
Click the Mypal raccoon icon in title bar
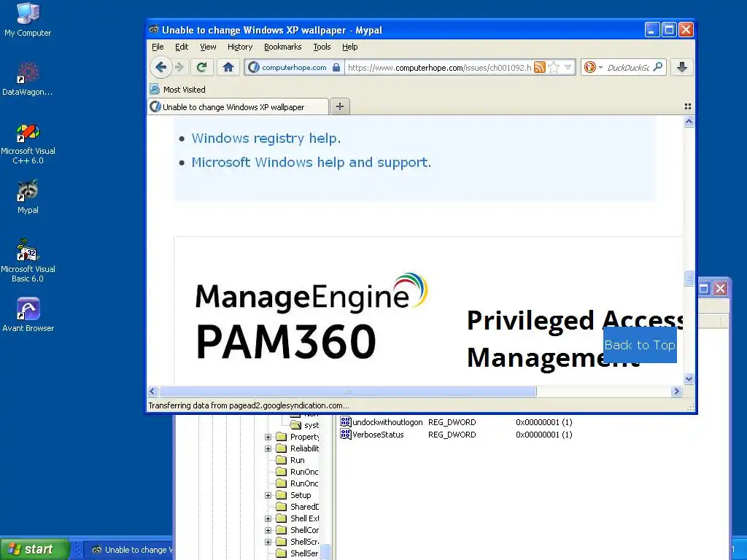coord(153,29)
